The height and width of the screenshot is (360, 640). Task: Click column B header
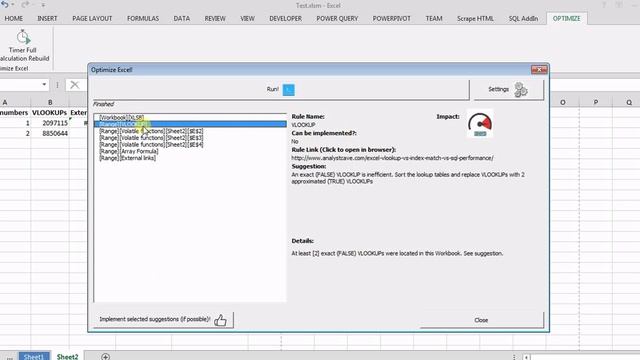[x=50, y=102]
